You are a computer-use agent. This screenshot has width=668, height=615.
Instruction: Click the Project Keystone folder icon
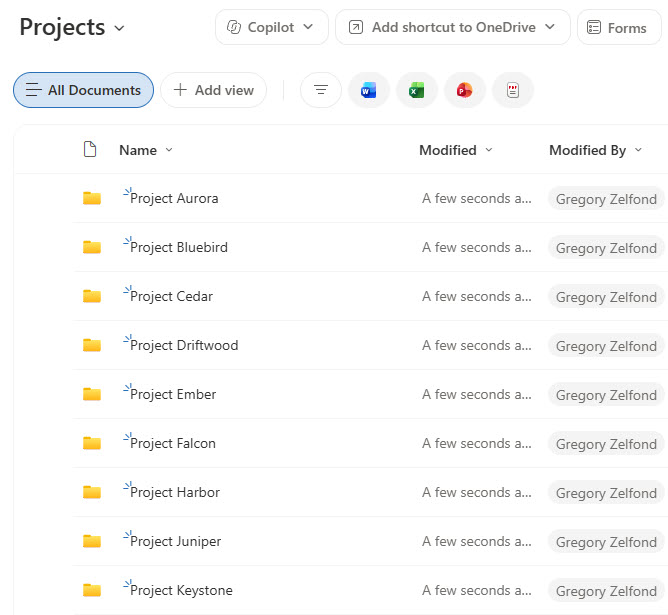tap(92, 590)
